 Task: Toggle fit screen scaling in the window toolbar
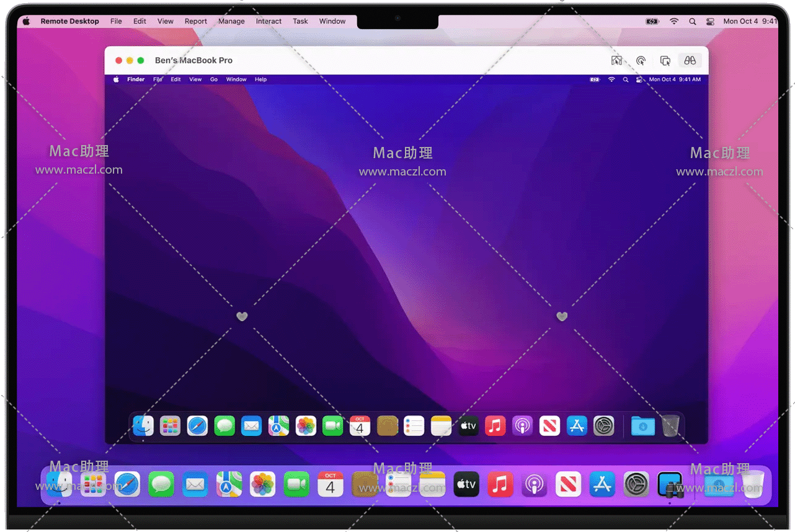616,60
